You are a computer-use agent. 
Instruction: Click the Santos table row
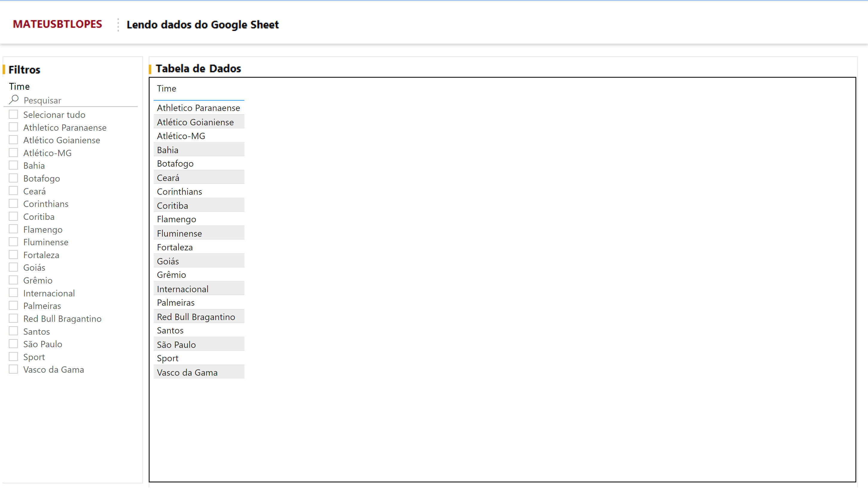point(170,330)
